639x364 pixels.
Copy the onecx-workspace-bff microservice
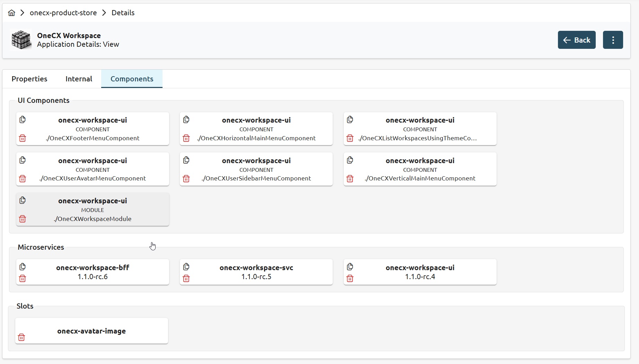tap(23, 267)
